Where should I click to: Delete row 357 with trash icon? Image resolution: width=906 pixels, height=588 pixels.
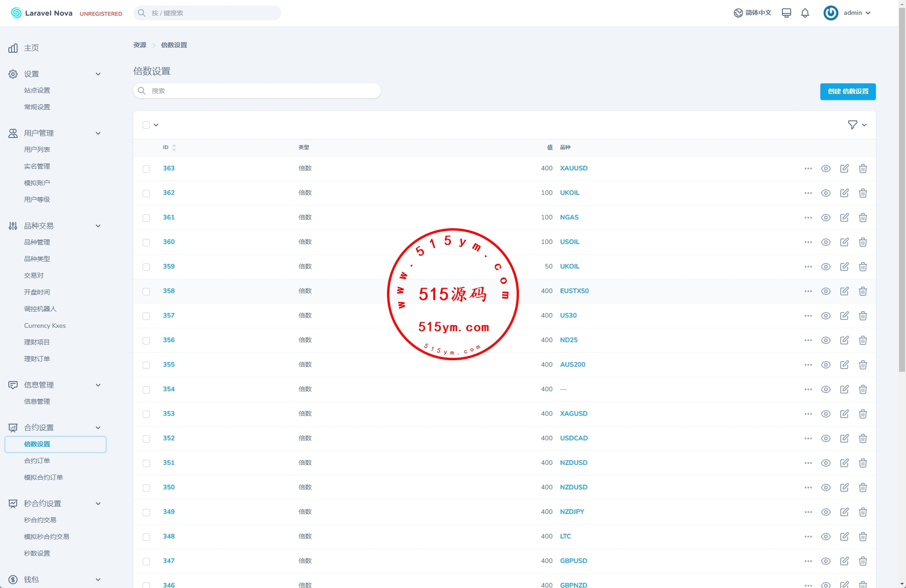tap(863, 316)
